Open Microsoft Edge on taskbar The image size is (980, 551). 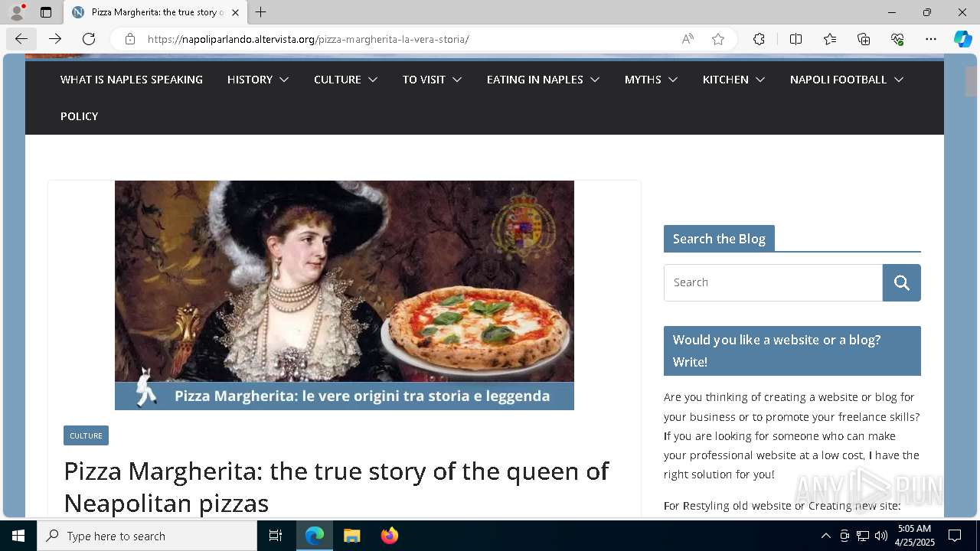pos(315,536)
